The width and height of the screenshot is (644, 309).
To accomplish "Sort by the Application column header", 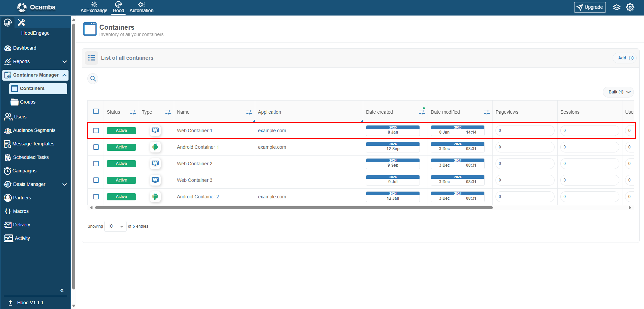I will tap(269, 112).
